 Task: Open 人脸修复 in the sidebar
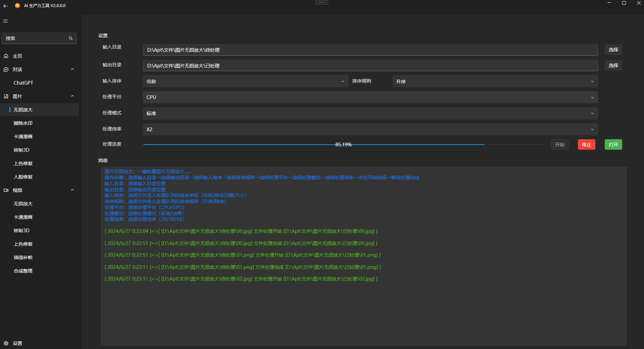40,177
